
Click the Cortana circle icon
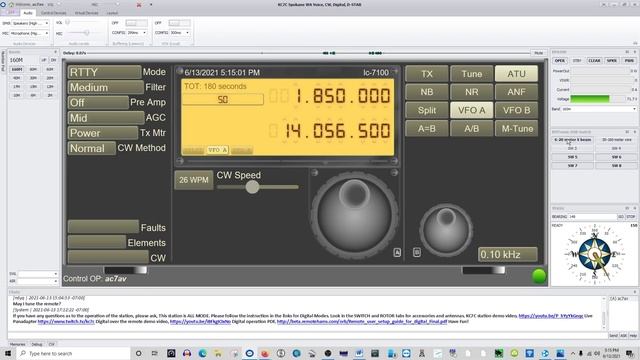coord(139,353)
